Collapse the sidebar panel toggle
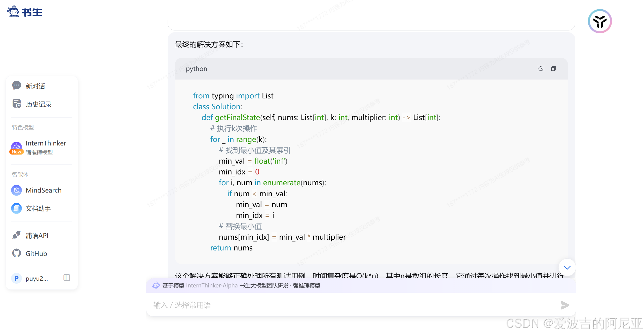644x334 pixels. (67, 278)
